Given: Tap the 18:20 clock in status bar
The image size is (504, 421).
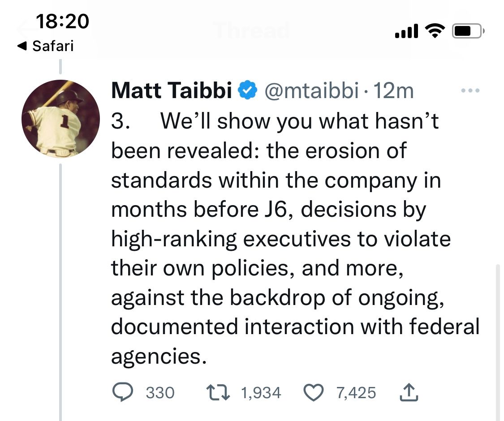Looking at the screenshot, I should click(x=62, y=21).
